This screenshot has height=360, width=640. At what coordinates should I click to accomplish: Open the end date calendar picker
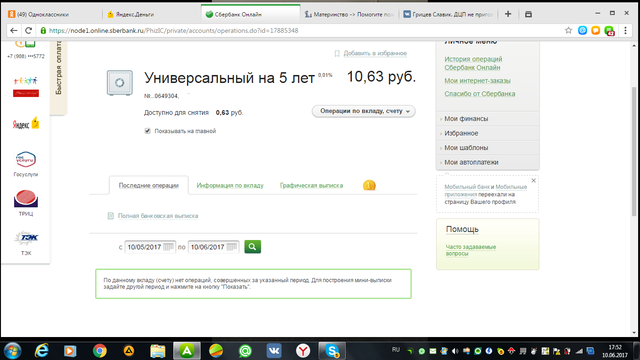tap(231, 247)
